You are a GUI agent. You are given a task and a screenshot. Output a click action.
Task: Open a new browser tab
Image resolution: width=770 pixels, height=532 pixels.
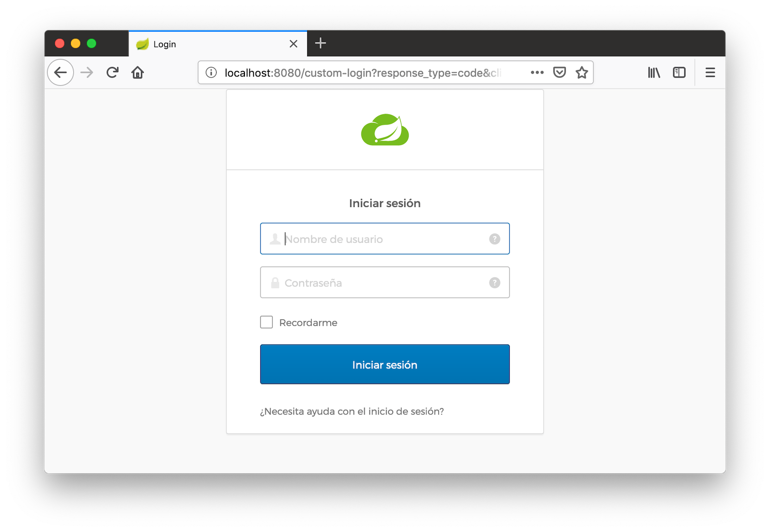pyautogui.click(x=321, y=43)
